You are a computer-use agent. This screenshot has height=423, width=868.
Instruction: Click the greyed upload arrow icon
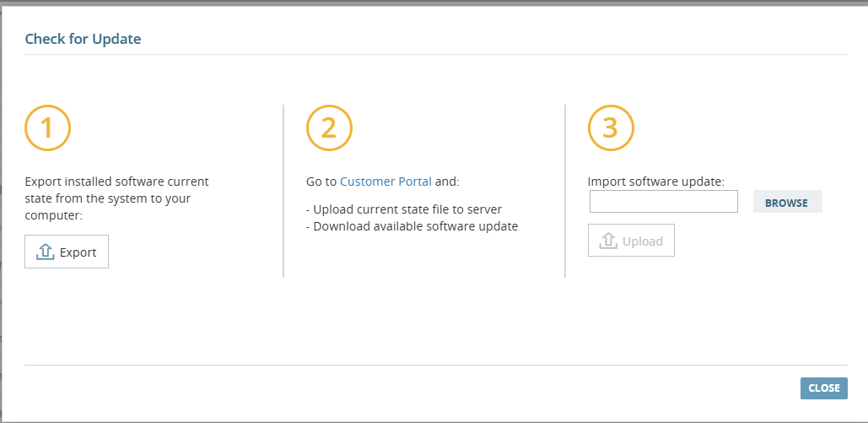(608, 241)
